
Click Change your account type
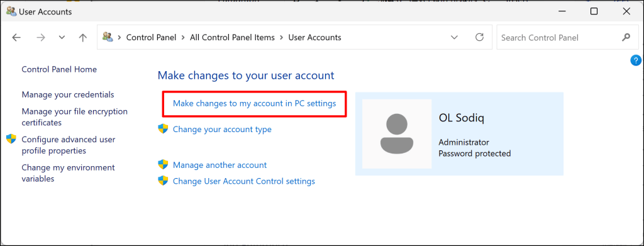point(222,130)
